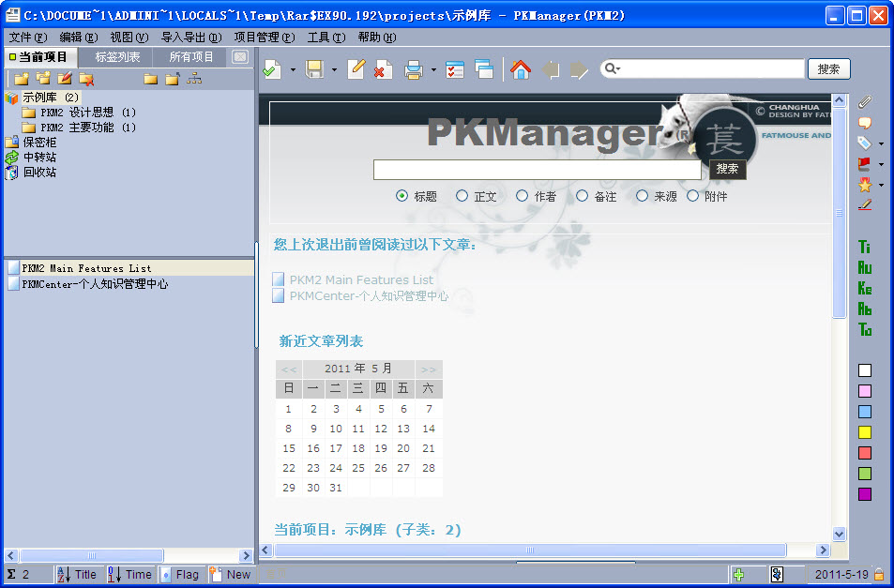Click the navigate back arrow icon
The image size is (894, 588).
tap(551, 70)
